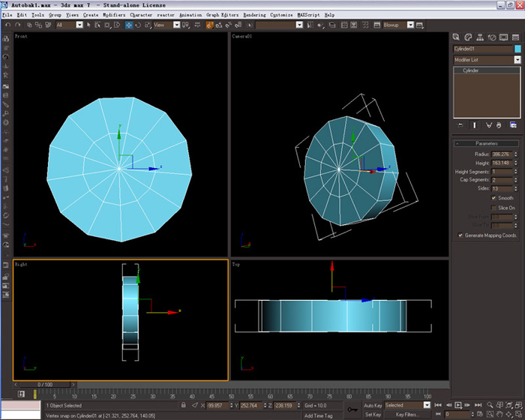This screenshot has height=420, width=525.
Task: Click the Cylinder01 object color swatch
Action: (x=517, y=49)
